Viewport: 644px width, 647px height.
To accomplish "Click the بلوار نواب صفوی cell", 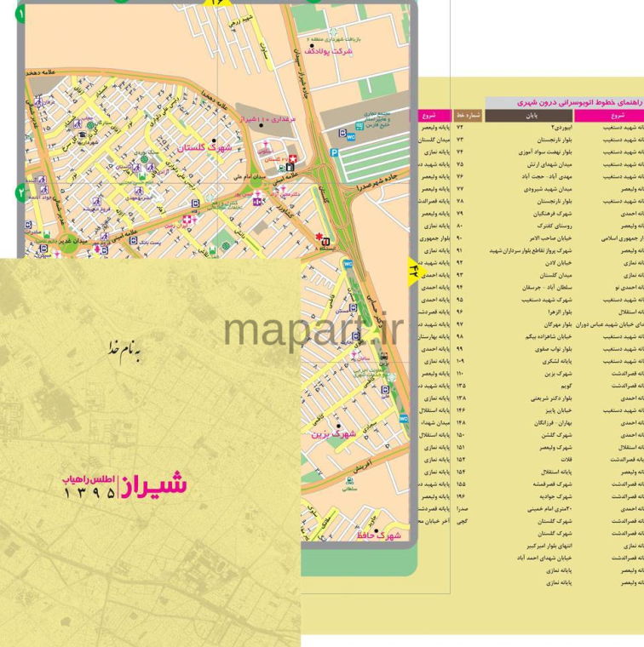I will (x=553, y=349).
